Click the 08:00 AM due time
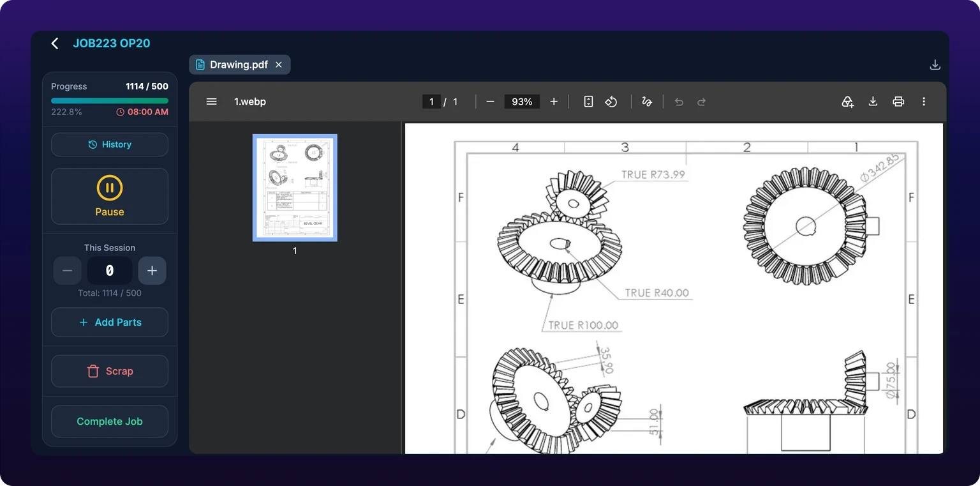The height and width of the screenshot is (486, 980). point(142,112)
